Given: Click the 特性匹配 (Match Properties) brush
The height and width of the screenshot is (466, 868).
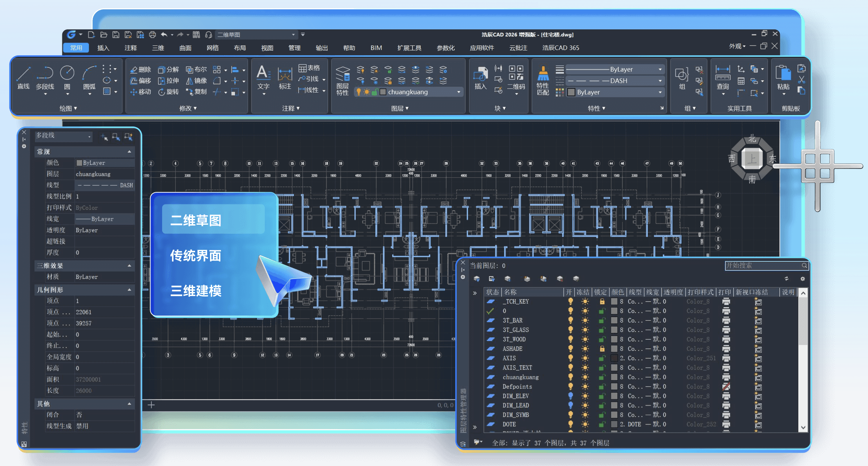Looking at the screenshot, I should click(x=543, y=81).
